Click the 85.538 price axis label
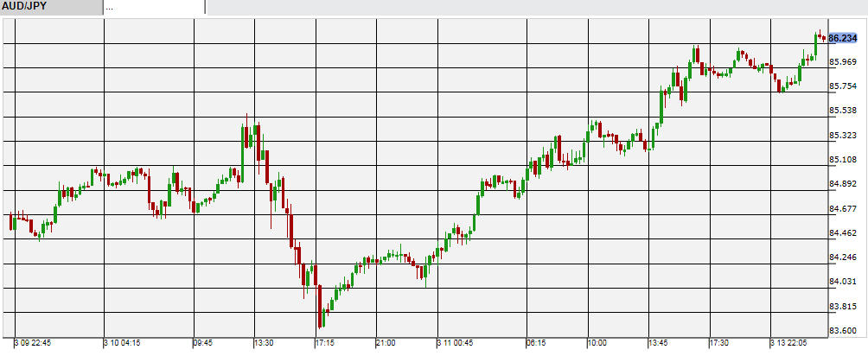The height and width of the screenshot is (356, 868). pos(842,111)
